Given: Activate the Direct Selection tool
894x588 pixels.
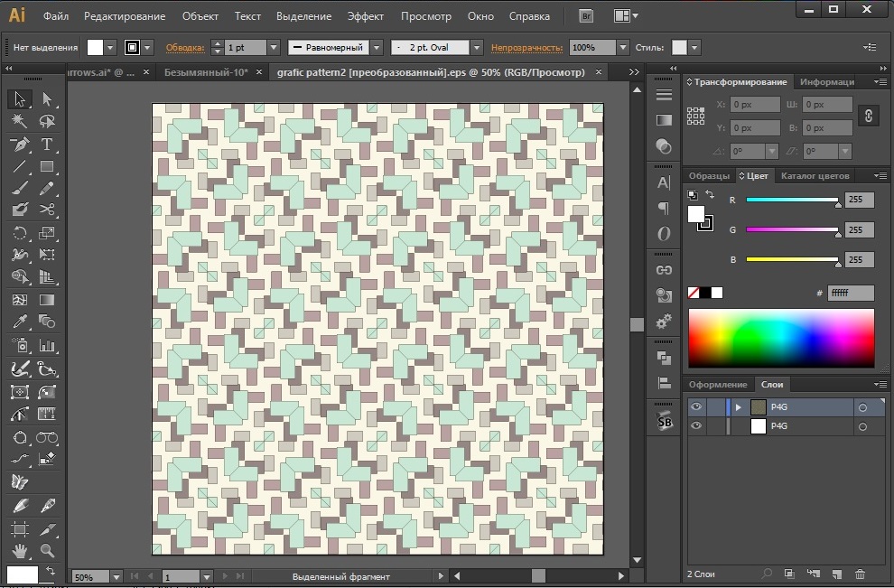Looking at the screenshot, I should pos(47,99).
